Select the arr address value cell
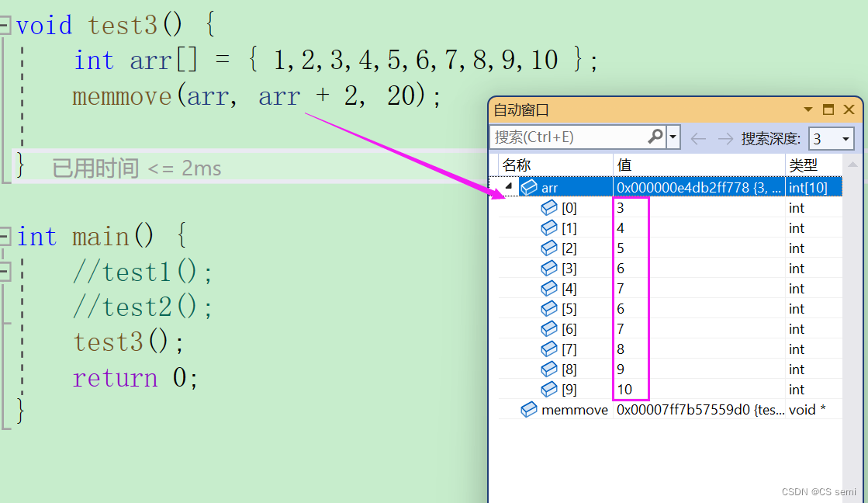The image size is (868, 503). point(699,187)
